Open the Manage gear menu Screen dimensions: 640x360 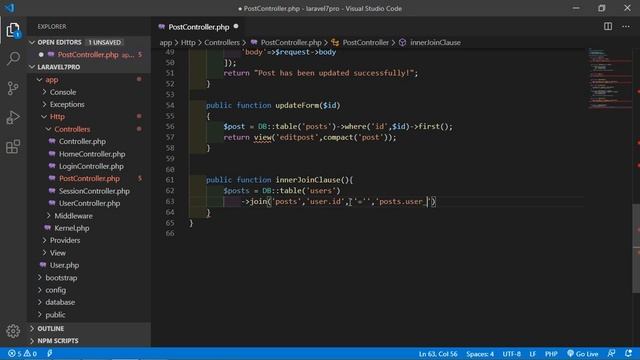[13, 331]
